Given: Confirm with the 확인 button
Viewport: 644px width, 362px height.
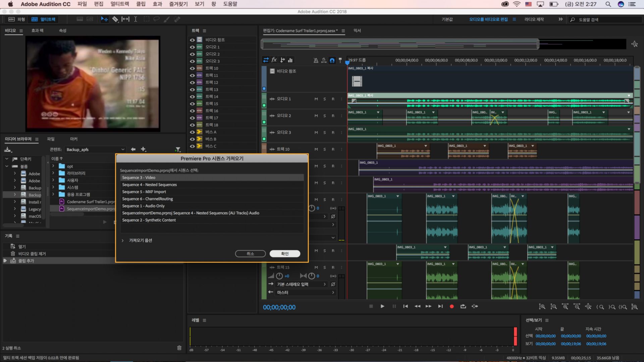Looking at the screenshot, I should click(x=285, y=254).
